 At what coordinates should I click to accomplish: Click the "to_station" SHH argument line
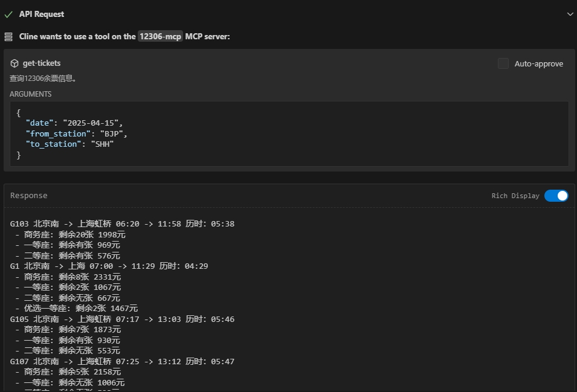(x=69, y=144)
